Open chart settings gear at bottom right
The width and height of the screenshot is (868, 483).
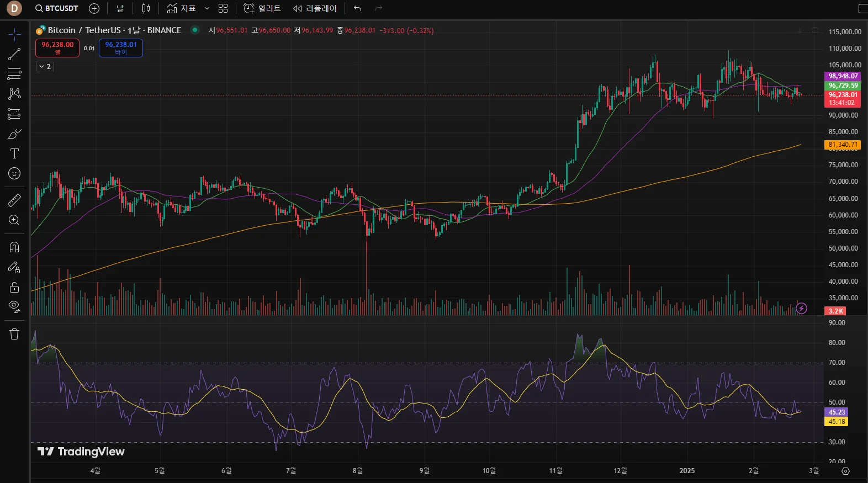click(x=845, y=471)
